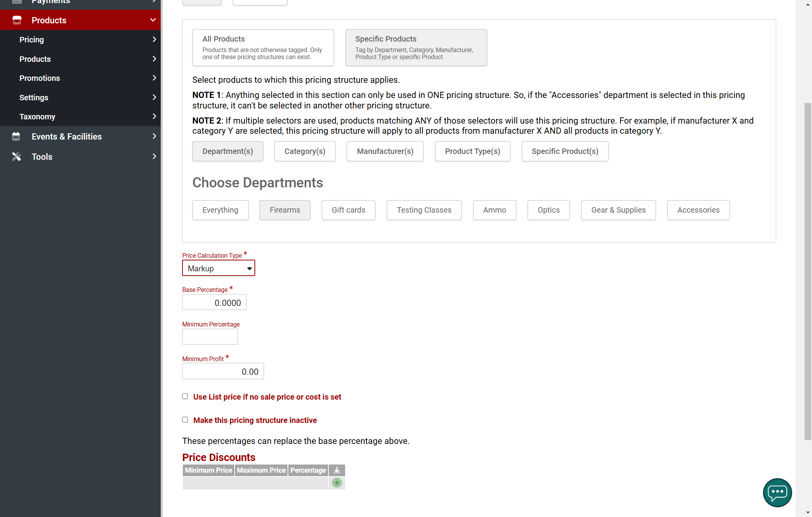Expand the Settings submenu
The height and width of the screenshot is (517, 812).
[x=154, y=97]
